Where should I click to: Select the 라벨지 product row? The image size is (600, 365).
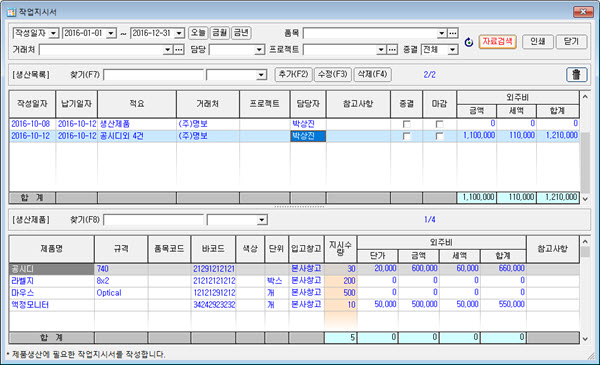pyautogui.click(x=294, y=281)
